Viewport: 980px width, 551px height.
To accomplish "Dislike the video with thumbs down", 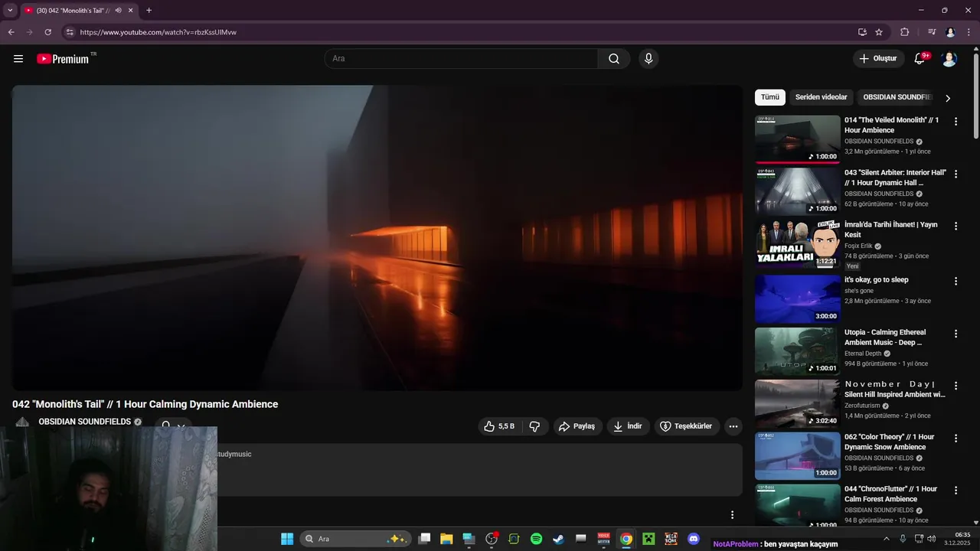I will 535,426.
